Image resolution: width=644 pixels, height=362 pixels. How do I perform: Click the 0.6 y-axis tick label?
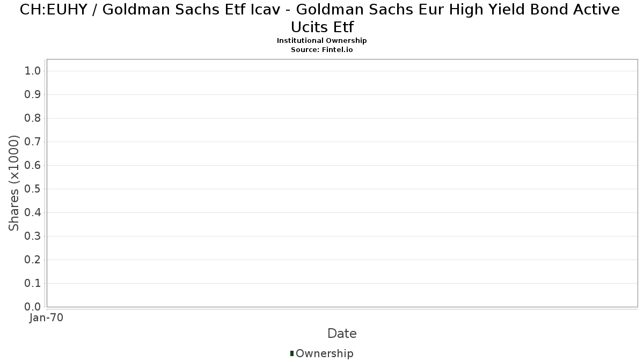(x=33, y=165)
